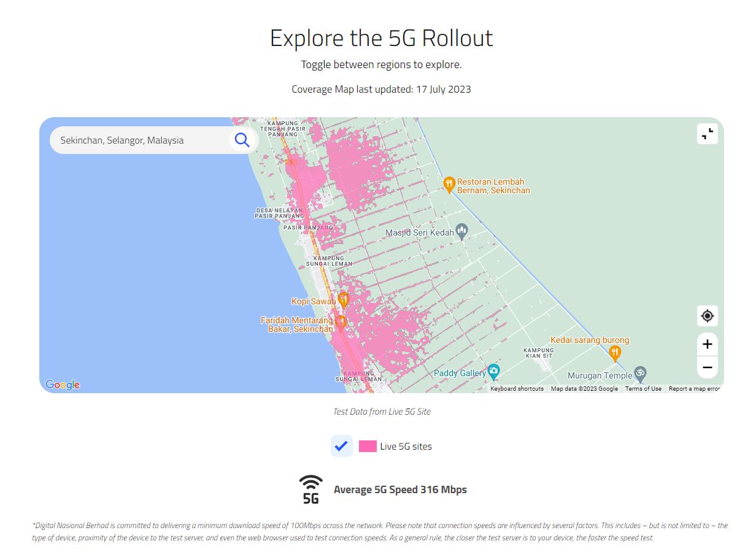Click the Kedai sarang burong marker
The height and width of the screenshot is (560, 756).
pos(614,352)
